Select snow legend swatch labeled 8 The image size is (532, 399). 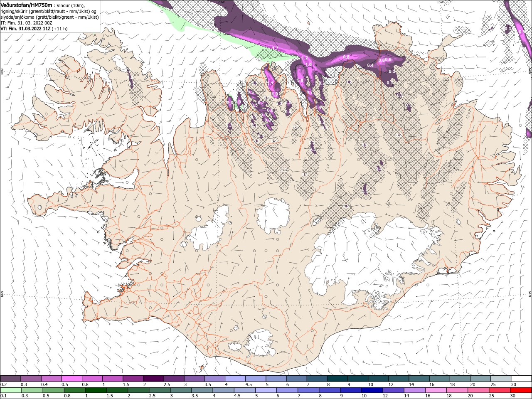(337, 379)
